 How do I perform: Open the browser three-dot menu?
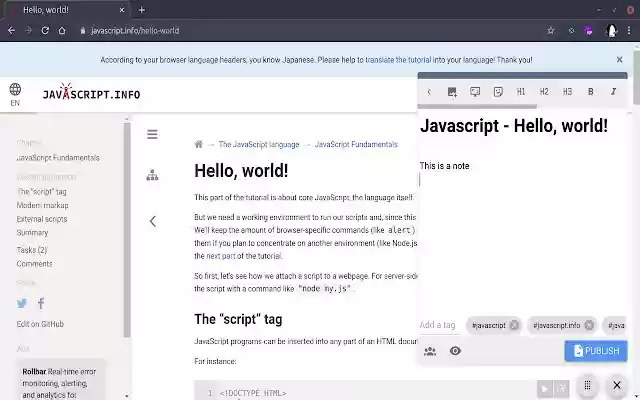(629, 31)
